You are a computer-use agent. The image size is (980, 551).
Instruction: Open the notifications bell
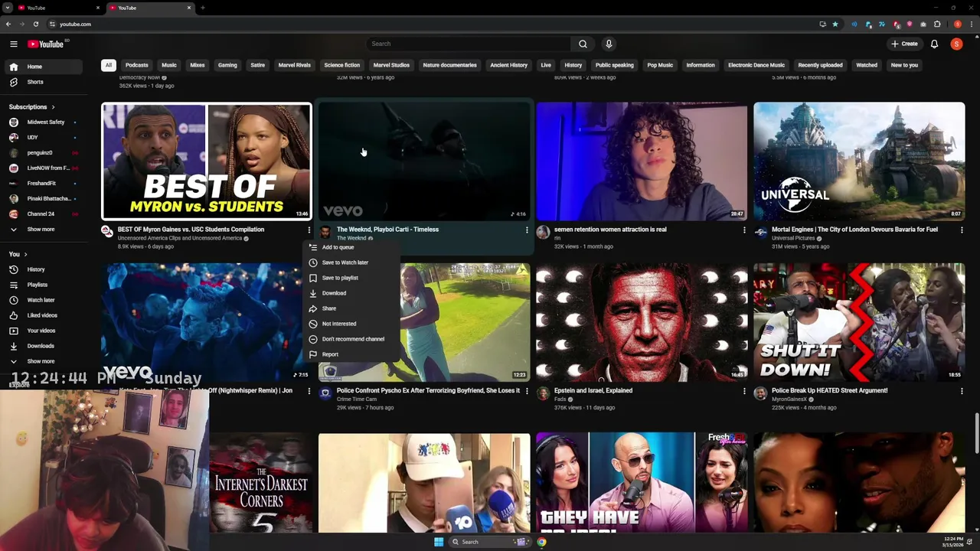point(934,44)
